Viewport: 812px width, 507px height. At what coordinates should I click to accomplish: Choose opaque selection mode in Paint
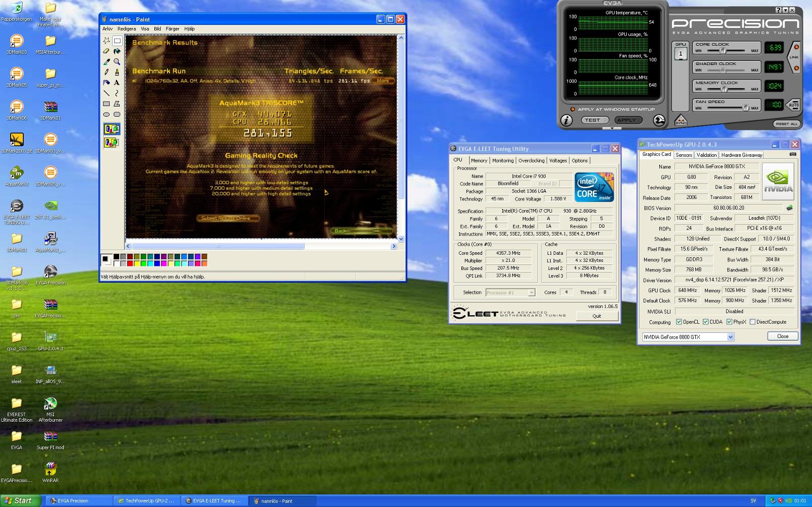[x=112, y=129]
